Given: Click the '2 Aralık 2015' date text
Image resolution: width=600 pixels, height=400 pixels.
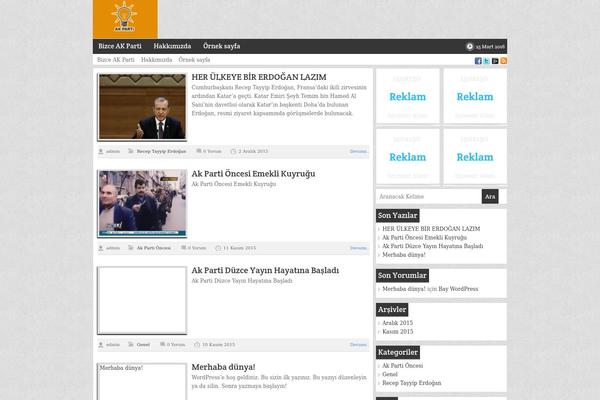Looking at the screenshot, I should tap(253, 152).
